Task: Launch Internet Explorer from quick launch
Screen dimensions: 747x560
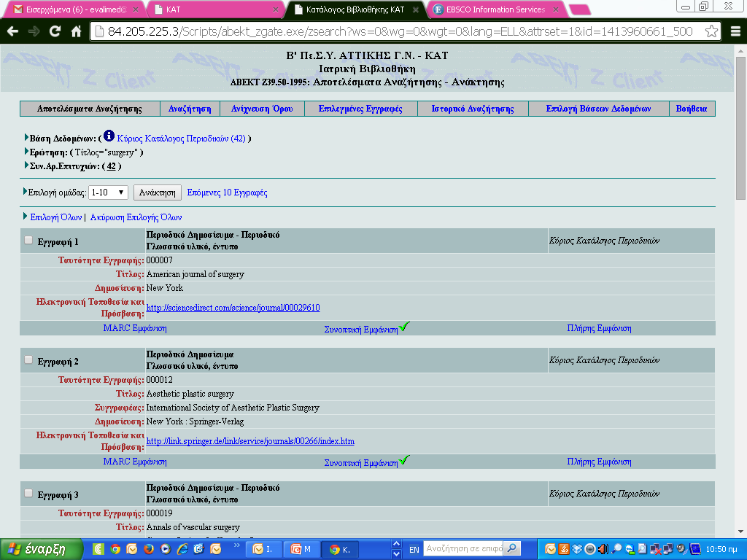Action: [182, 549]
